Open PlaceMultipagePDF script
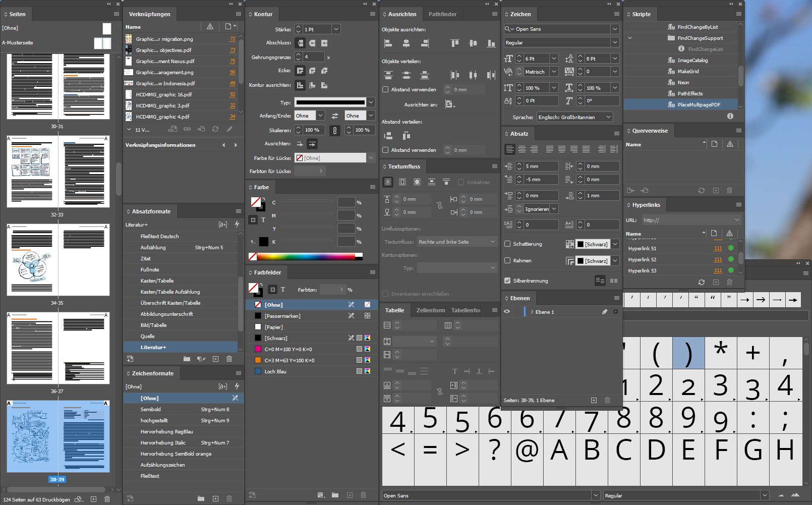The height and width of the screenshot is (505, 812). point(699,104)
